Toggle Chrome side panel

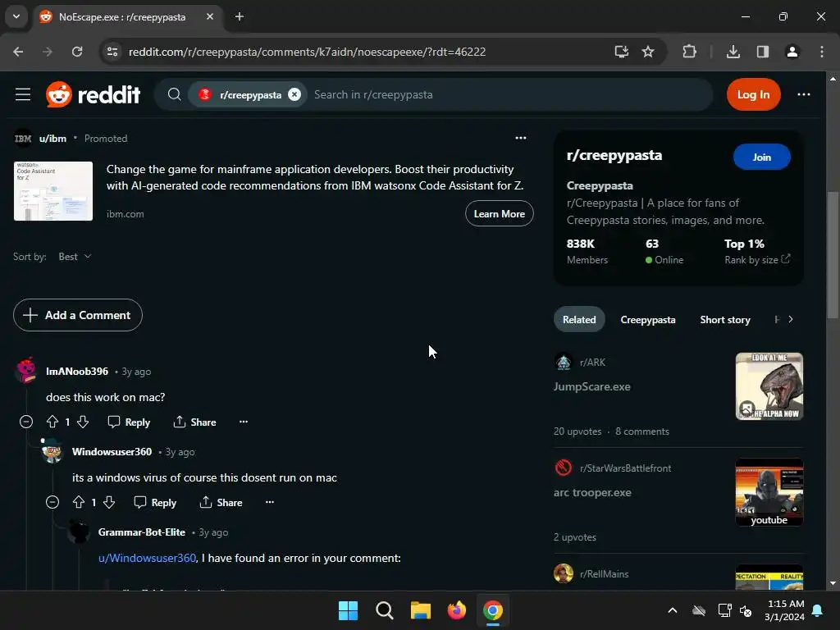point(763,52)
